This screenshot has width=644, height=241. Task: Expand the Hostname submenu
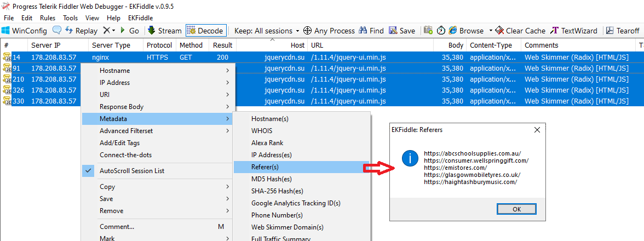158,71
